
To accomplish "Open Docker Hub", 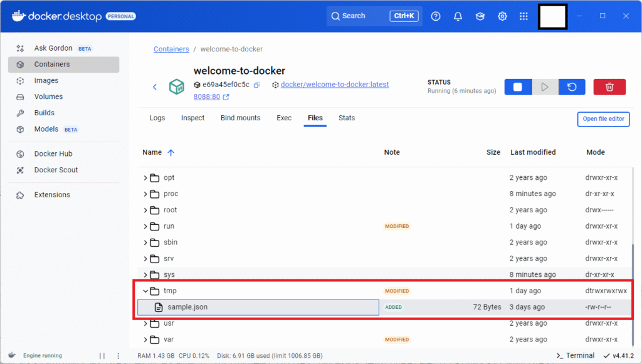I will [x=63, y=153].
